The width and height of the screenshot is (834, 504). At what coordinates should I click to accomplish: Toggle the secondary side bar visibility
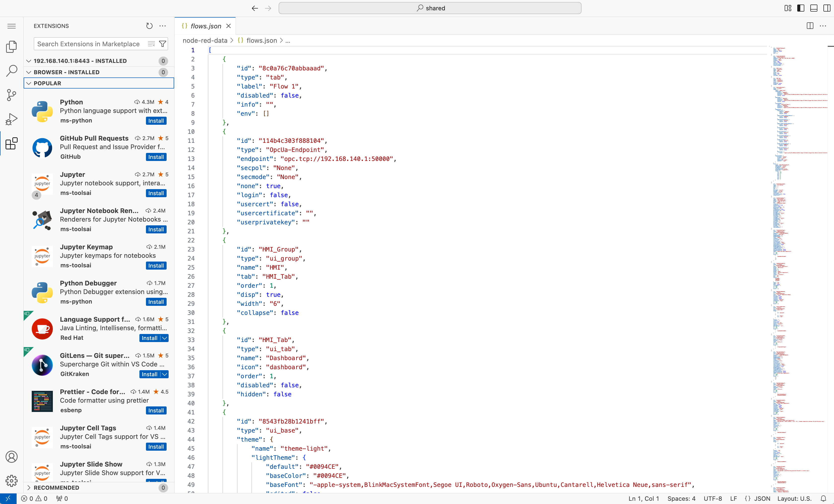pos(826,8)
